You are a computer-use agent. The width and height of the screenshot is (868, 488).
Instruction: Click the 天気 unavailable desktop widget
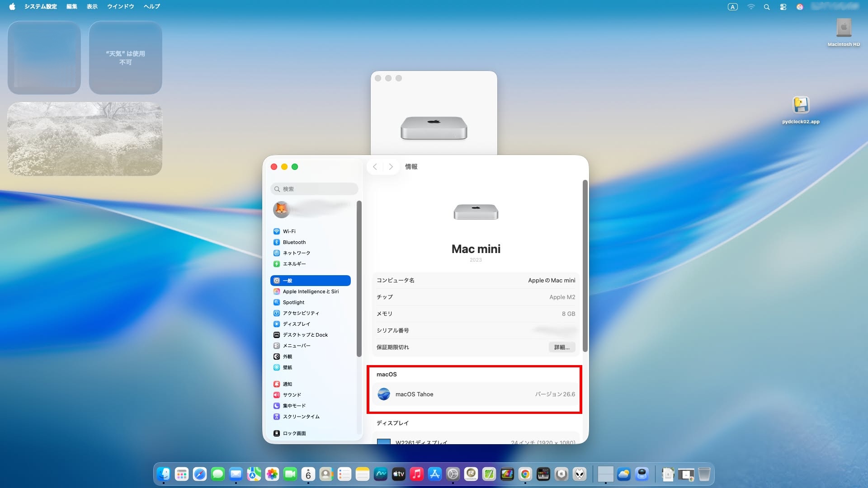pos(126,58)
